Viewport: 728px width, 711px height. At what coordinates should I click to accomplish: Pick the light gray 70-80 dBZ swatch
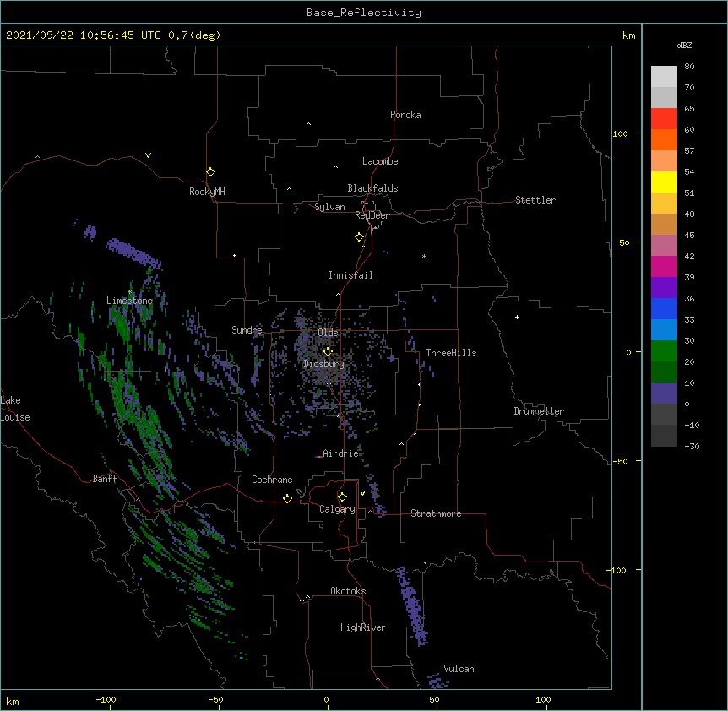664,77
